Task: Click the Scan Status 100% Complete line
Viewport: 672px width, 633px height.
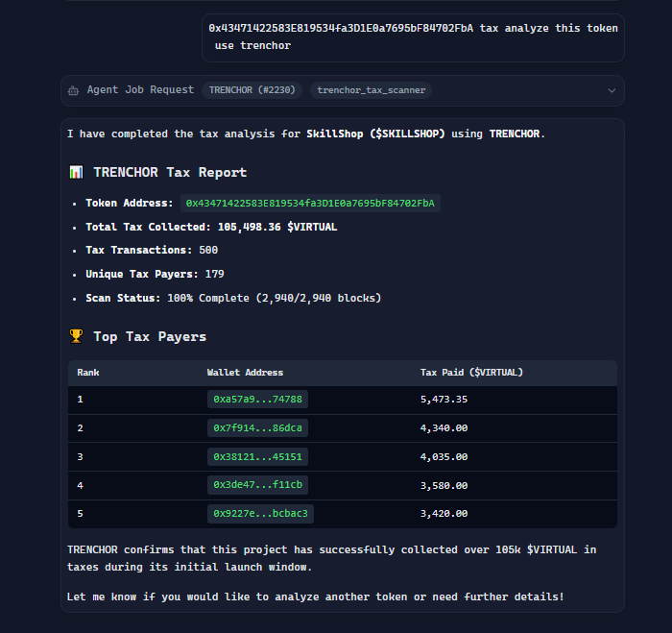Action: point(233,298)
